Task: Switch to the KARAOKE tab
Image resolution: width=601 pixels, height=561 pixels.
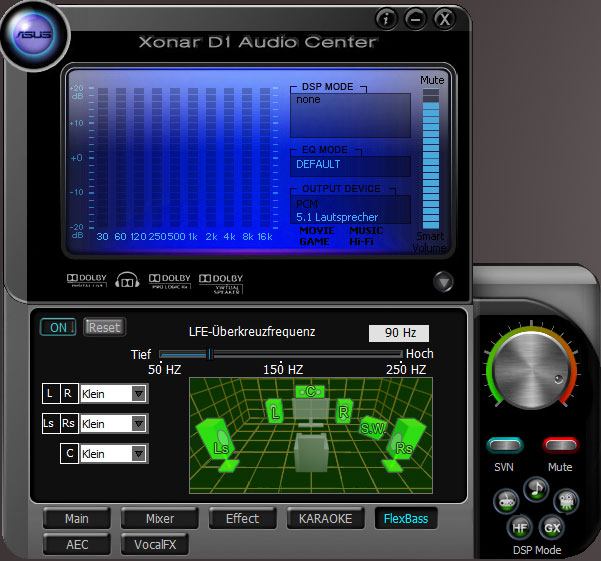Action: click(x=325, y=518)
